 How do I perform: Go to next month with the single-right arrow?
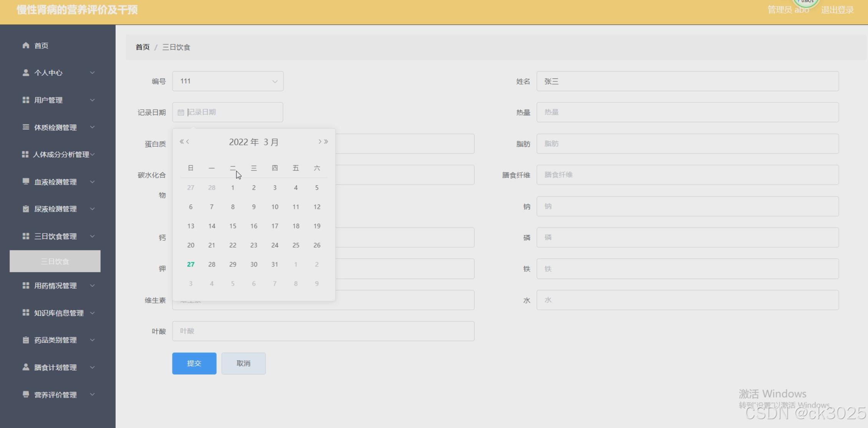click(x=320, y=142)
